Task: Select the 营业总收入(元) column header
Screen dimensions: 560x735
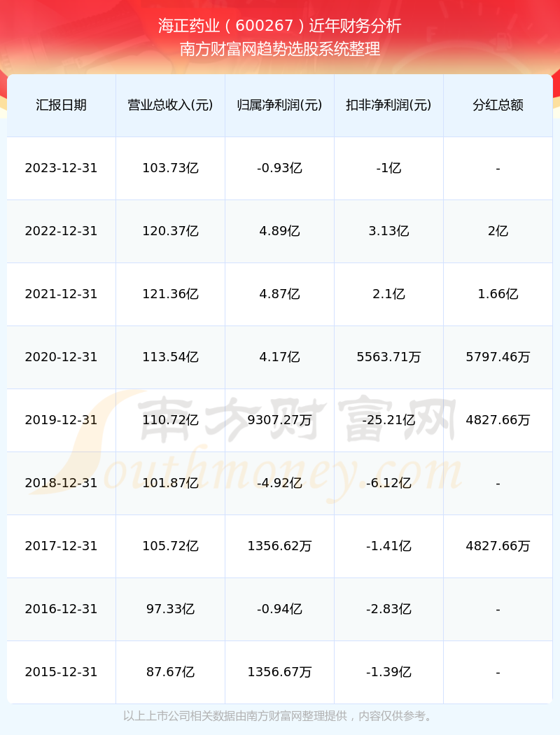Action: (x=171, y=105)
